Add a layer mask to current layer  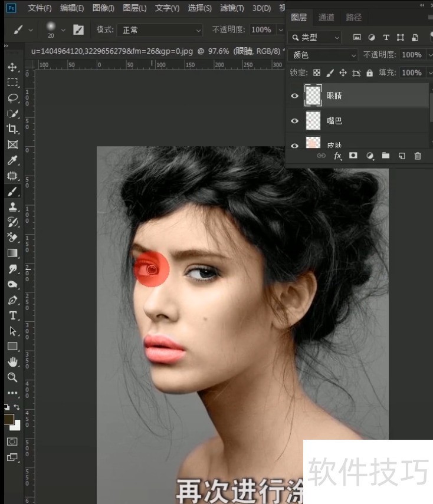click(353, 156)
